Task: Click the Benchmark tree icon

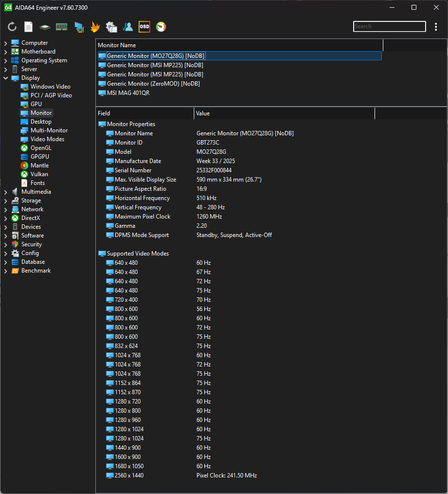Action: [15, 271]
